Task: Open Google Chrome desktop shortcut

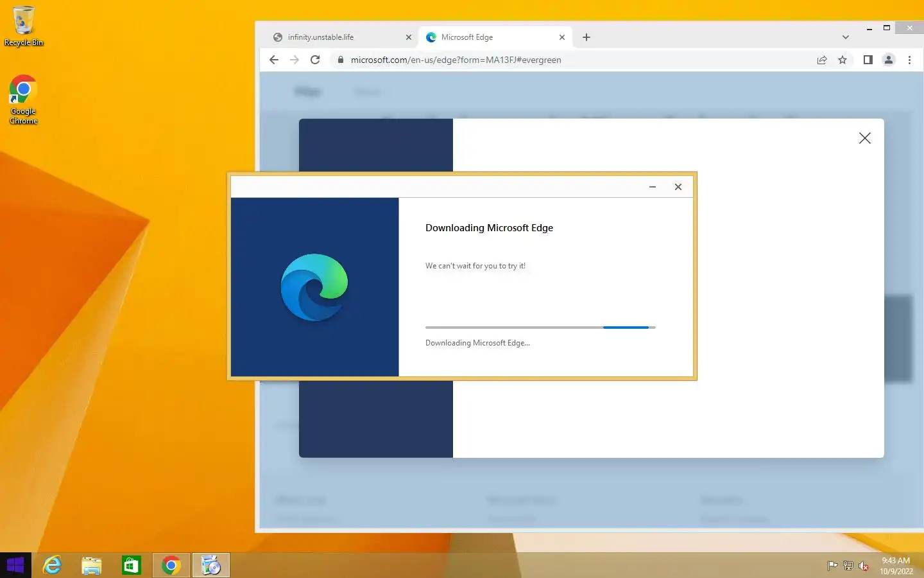Action: point(24,100)
